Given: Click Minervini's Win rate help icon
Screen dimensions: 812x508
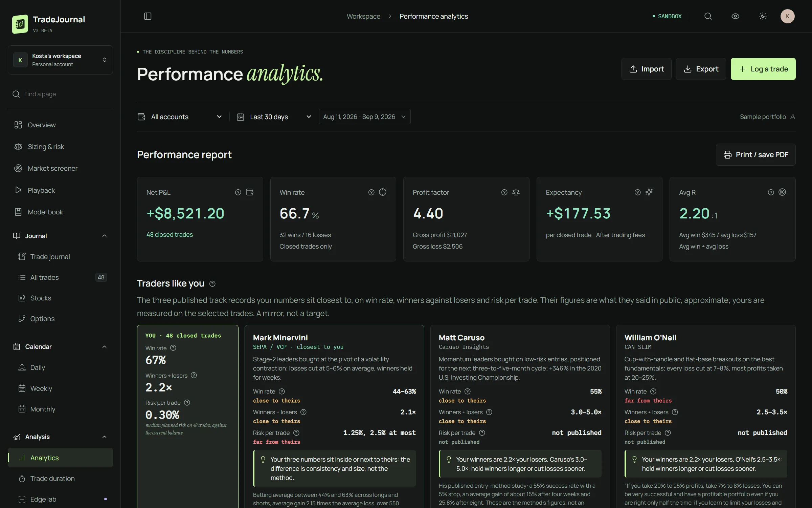Looking at the screenshot, I should (282, 391).
